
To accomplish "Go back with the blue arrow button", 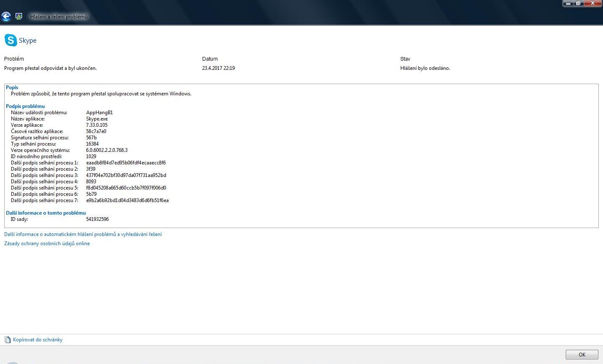I will coord(6,17).
